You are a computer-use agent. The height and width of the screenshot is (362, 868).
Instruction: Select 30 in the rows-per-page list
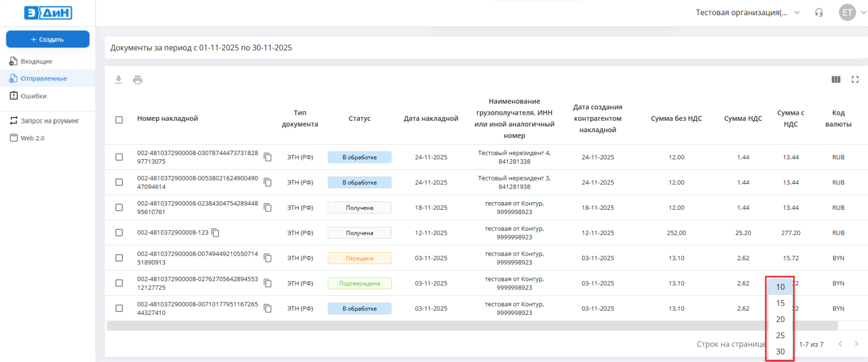(780, 351)
